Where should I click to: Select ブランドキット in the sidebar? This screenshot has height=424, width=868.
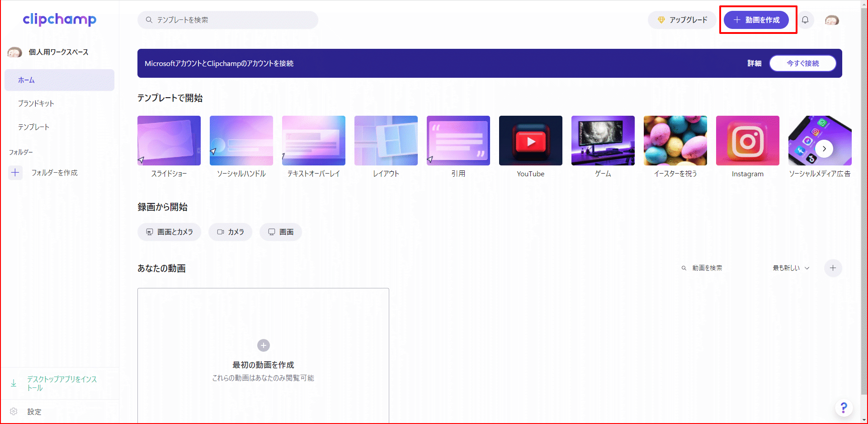point(36,104)
